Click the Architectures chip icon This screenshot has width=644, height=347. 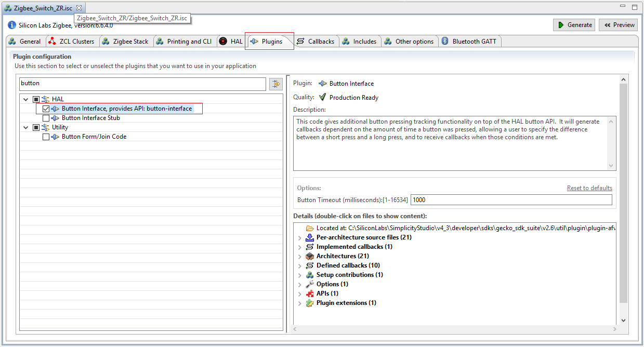pos(310,256)
